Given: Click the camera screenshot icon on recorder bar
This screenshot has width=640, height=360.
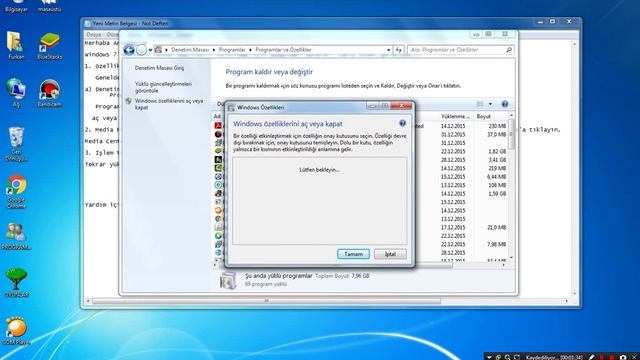Looking at the screenshot, I should click(x=623, y=357).
